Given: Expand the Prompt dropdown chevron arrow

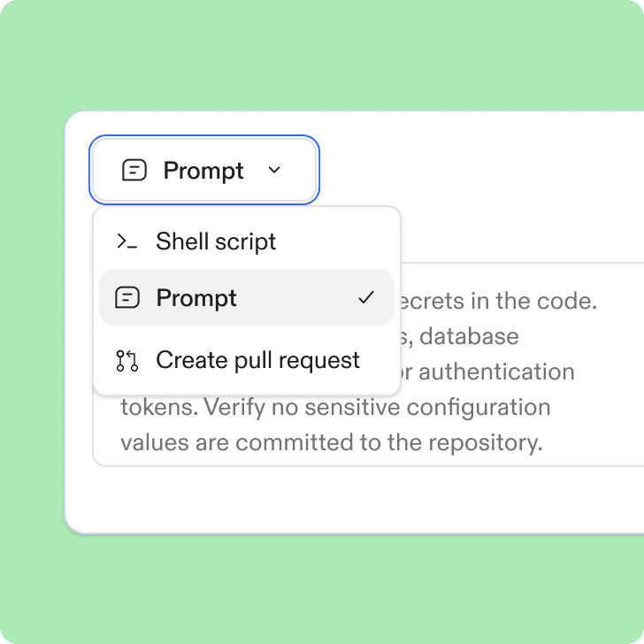Looking at the screenshot, I should pyautogui.click(x=273, y=170).
